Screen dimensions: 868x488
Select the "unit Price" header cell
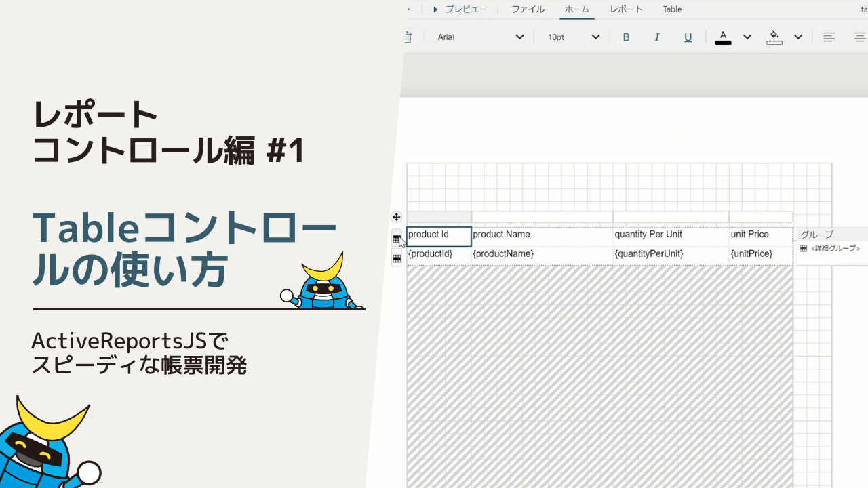click(x=761, y=237)
